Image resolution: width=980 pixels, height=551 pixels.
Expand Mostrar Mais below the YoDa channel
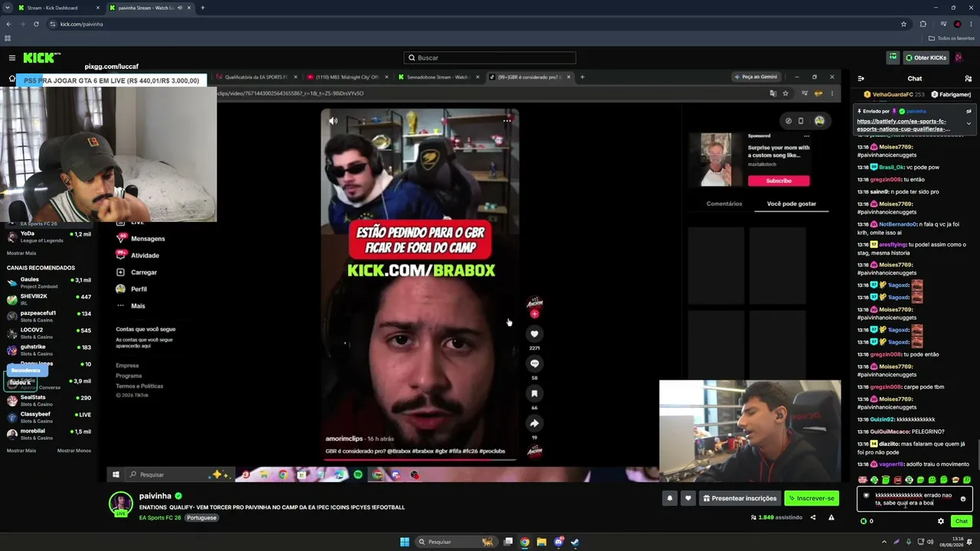pos(21,253)
